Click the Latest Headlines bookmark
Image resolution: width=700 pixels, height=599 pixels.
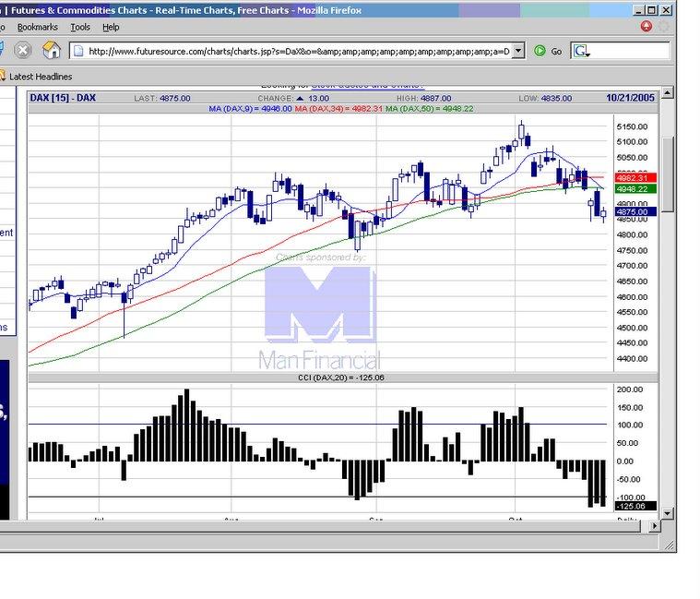point(41,77)
